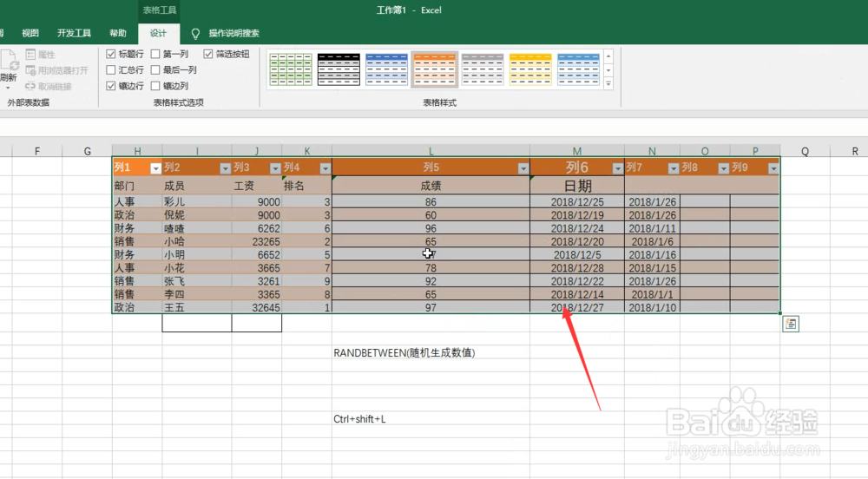The width and height of the screenshot is (868, 479).
Task: Click cell containing 彩儿
Action: pyautogui.click(x=196, y=202)
